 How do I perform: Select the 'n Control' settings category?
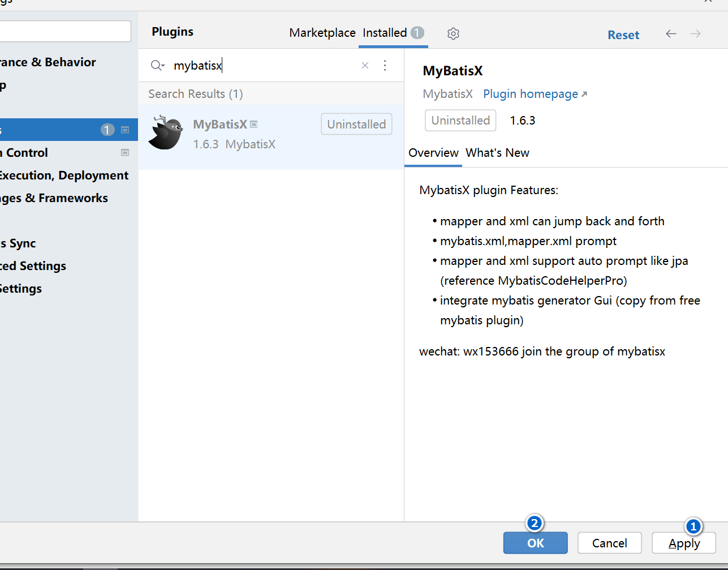24,153
